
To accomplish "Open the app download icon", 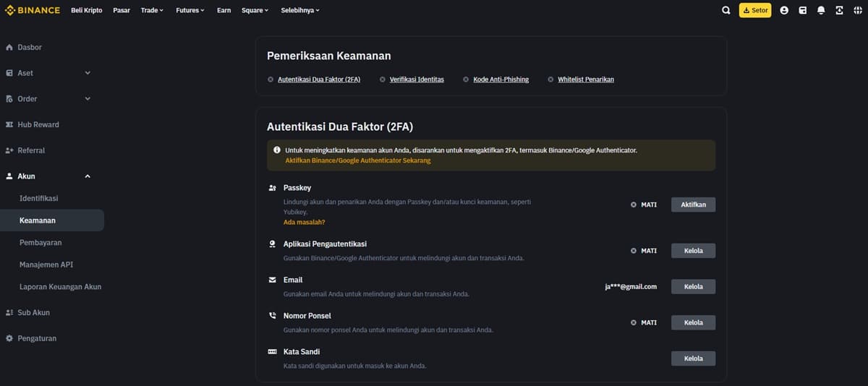I will coord(839,10).
